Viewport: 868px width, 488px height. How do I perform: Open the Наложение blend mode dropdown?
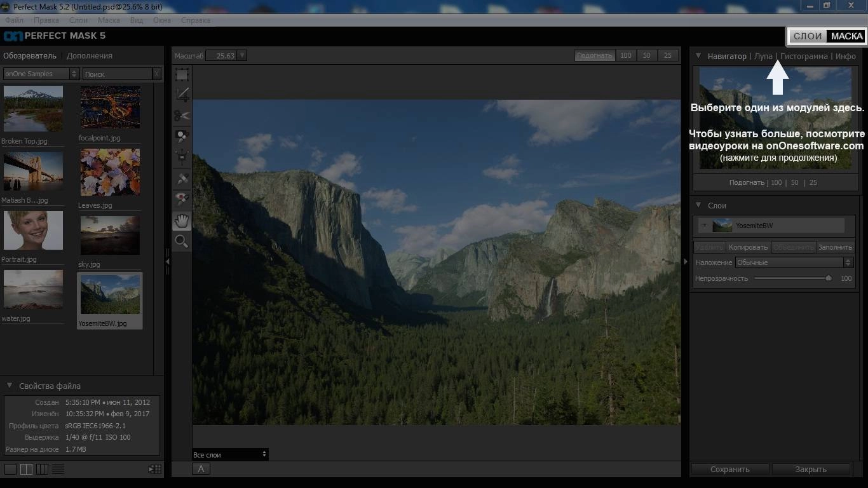(794, 262)
